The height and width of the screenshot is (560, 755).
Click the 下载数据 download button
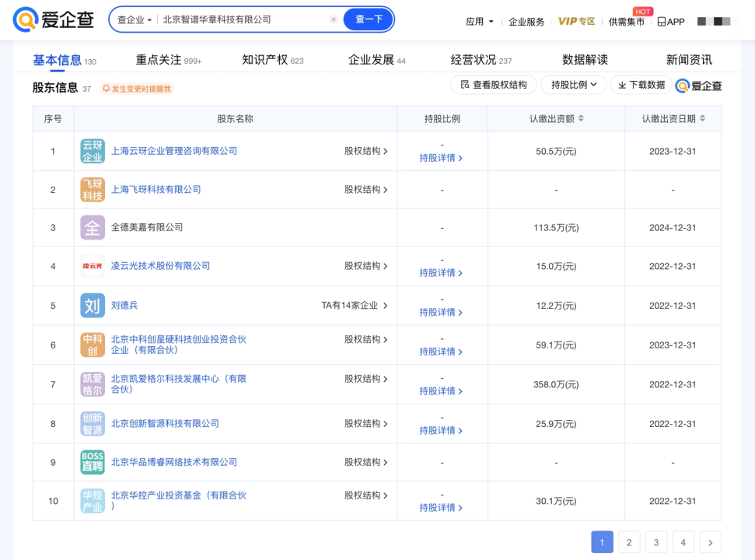[x=641, y=85]
